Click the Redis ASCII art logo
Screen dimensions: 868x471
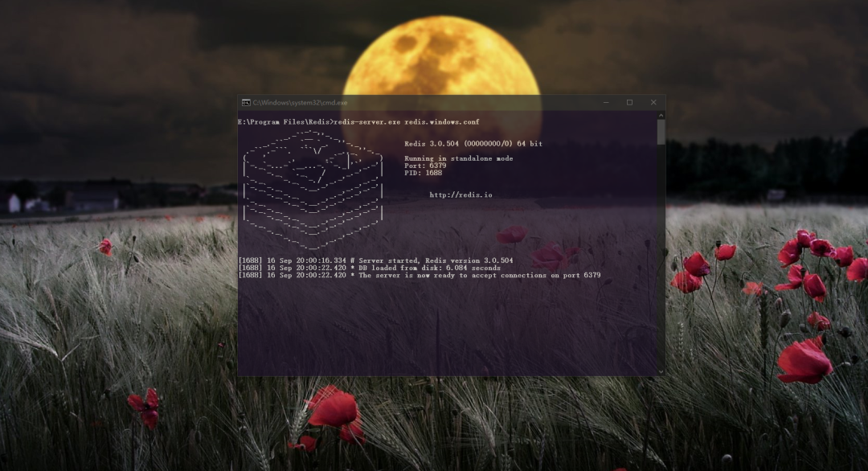pos(313,190)
